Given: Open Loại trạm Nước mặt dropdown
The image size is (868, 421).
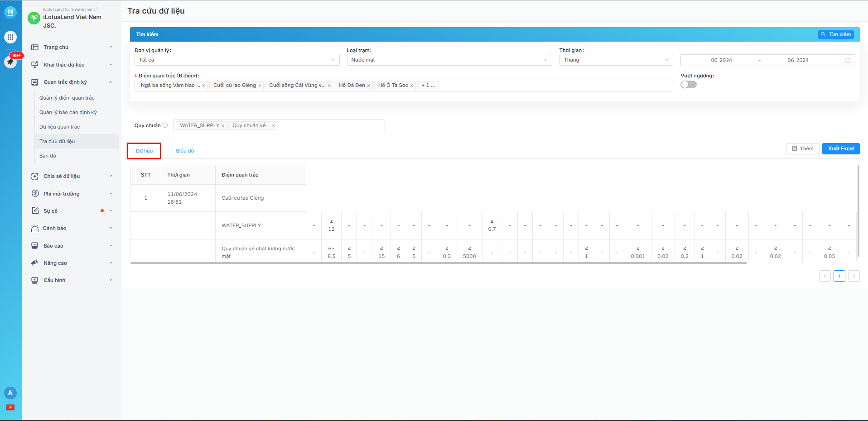Looking at the screenshot, I should click(449, 60).
